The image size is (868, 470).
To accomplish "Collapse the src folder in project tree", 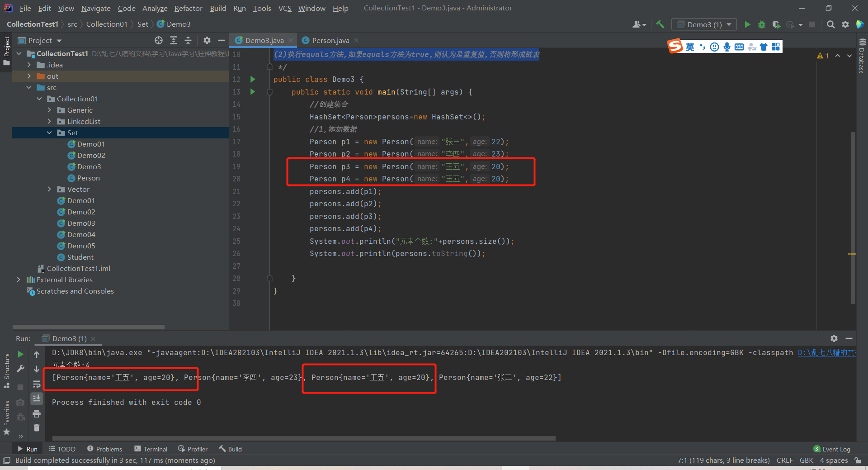I will pyautogui.click(x=29, y=87).
